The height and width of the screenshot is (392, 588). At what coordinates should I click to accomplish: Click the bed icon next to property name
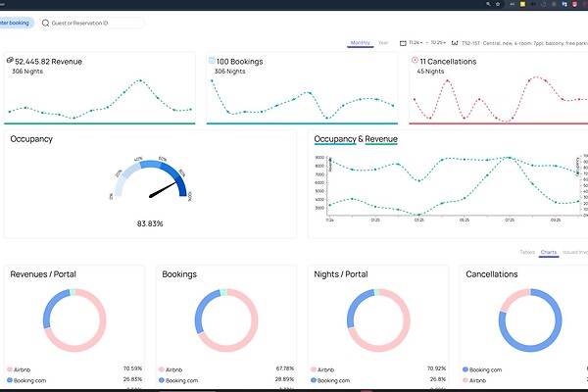click(x=456, y=43)
